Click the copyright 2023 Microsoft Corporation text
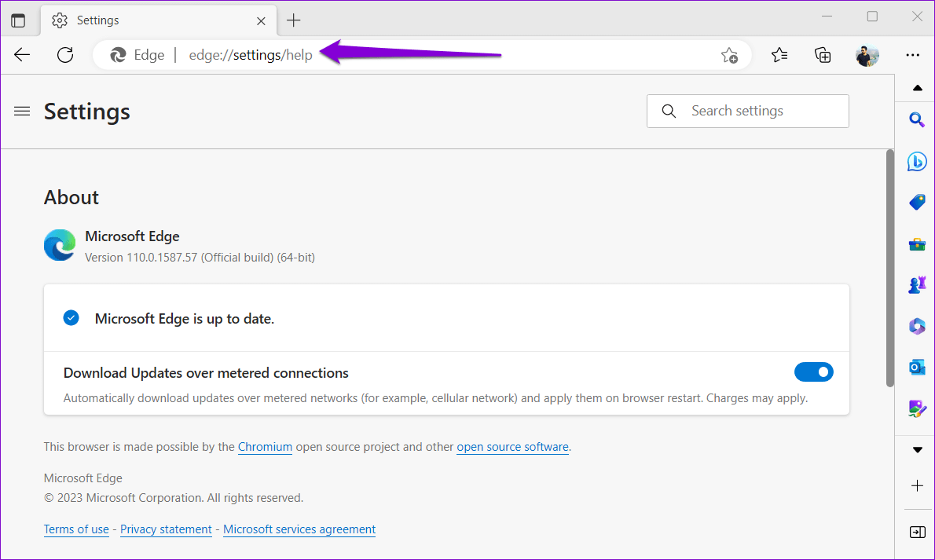The height and width of the screenshot is (560, 935). coord(174,498)
